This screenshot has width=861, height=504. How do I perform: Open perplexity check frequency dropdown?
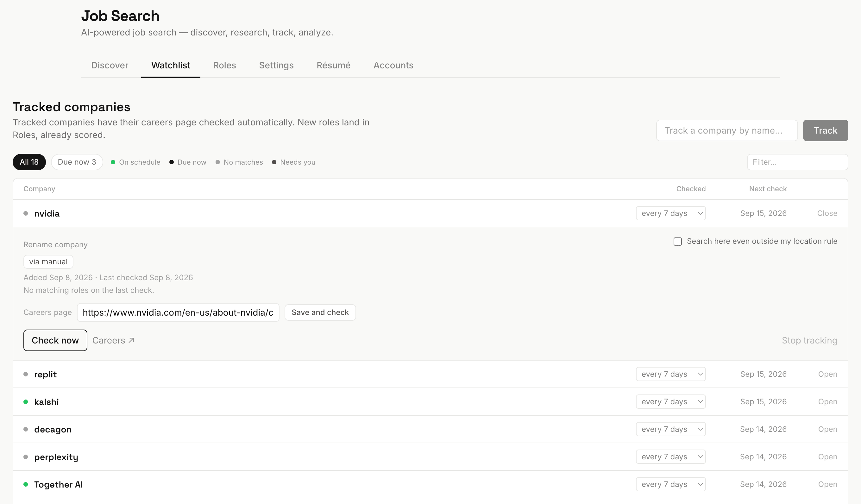click(671, 457)
